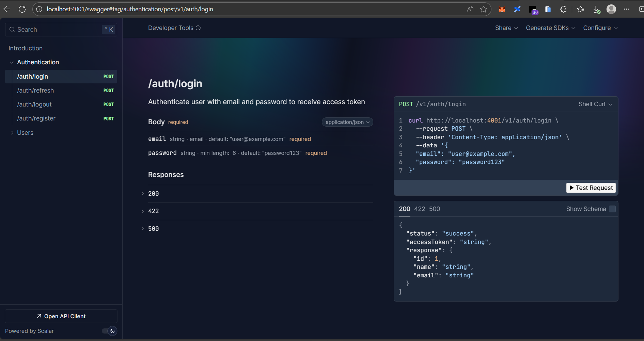Image resolution: width=644 pixels, height=341 pixels.
Task: Click the Open API Client button
Action: pos(61,316)
